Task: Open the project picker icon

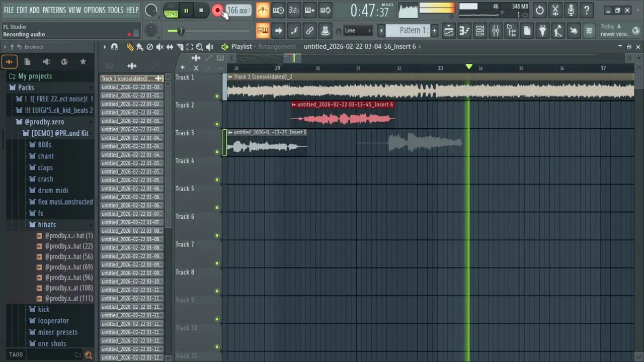Action: click(527, 31)
